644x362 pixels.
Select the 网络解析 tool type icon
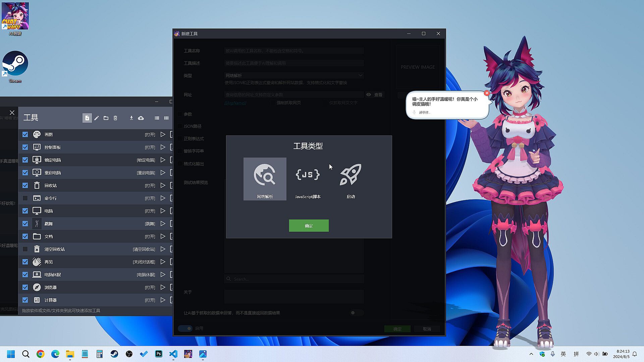click(x=265, y=179)
